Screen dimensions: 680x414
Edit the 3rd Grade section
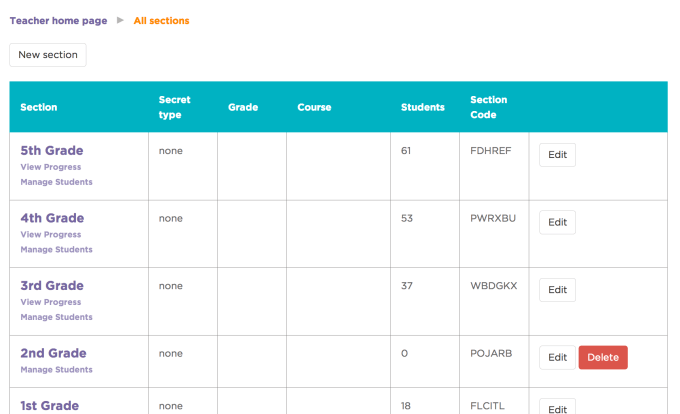pos(557,290)
